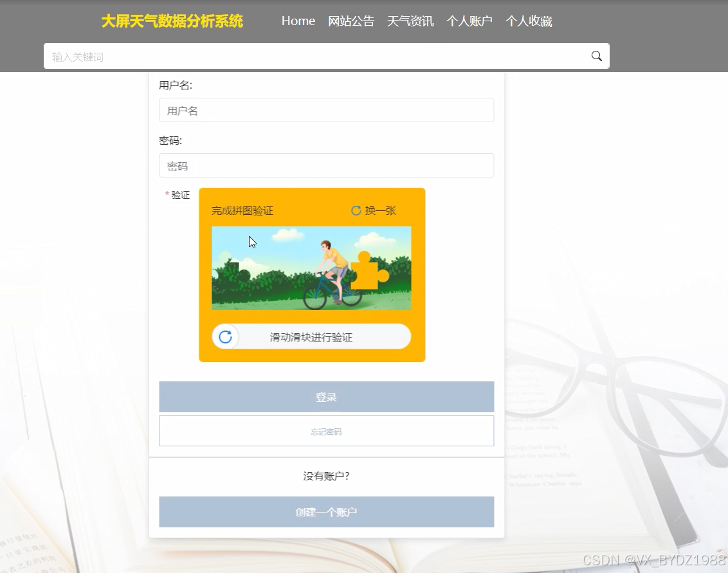Click the 完成拼图验证 text
Image resolution: width=728 pixels, height=573 pixels.
click(x=242, y=211)
